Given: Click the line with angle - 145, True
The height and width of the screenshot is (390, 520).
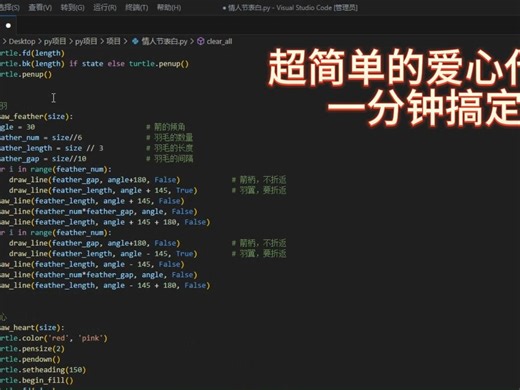Looking at the screenshot, I should (103, 254).
